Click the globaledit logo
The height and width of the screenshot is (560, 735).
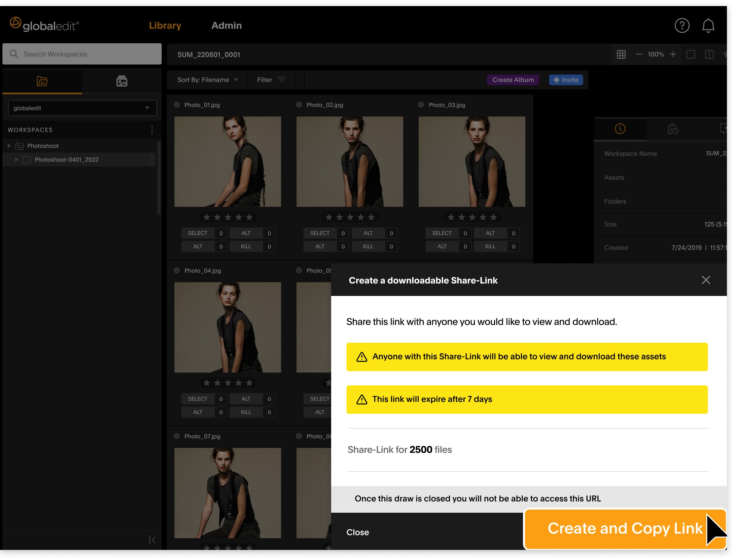(x=44, y=25)
